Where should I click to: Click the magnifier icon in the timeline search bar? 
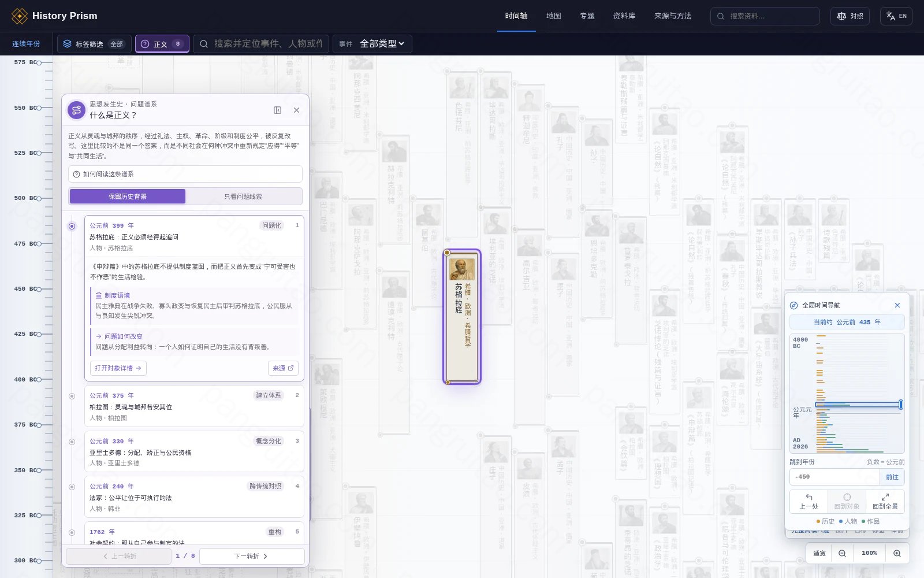pos(204,44)
